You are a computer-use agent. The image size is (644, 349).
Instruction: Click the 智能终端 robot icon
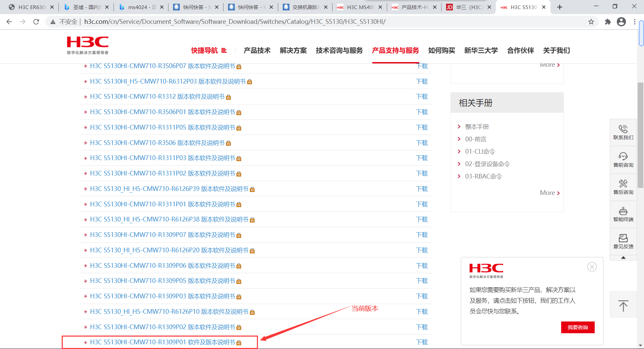click(623, 211)
